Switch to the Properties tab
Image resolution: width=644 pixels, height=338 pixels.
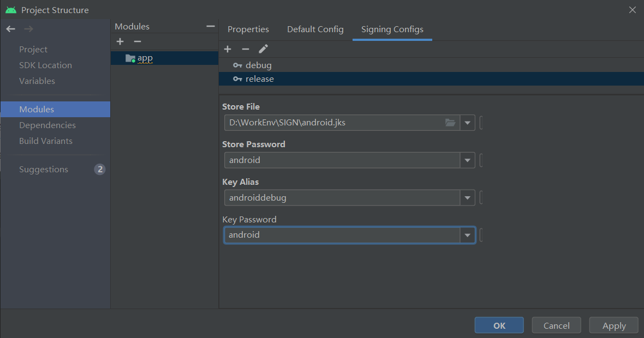248,29
